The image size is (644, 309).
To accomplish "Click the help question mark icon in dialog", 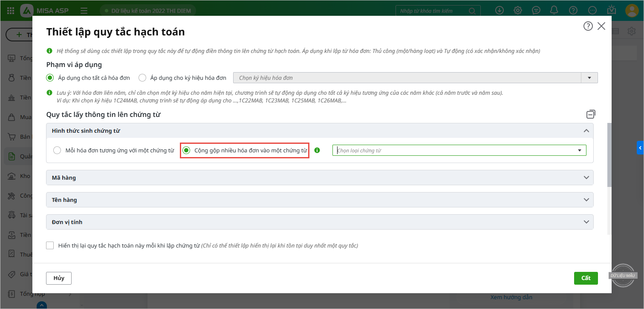I will (x=588, y=26).
